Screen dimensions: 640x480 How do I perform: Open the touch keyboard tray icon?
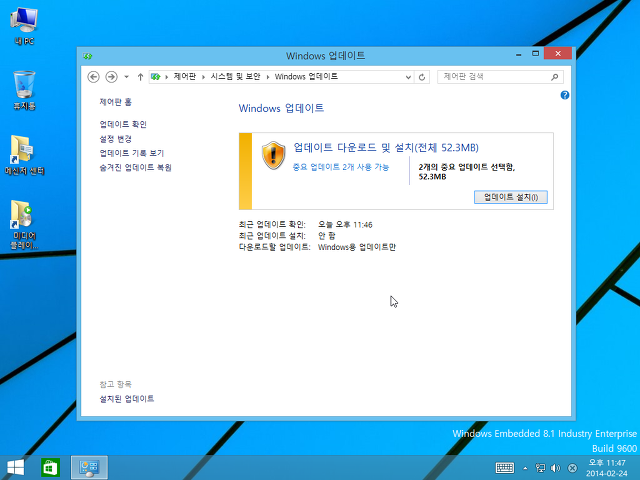505,468
